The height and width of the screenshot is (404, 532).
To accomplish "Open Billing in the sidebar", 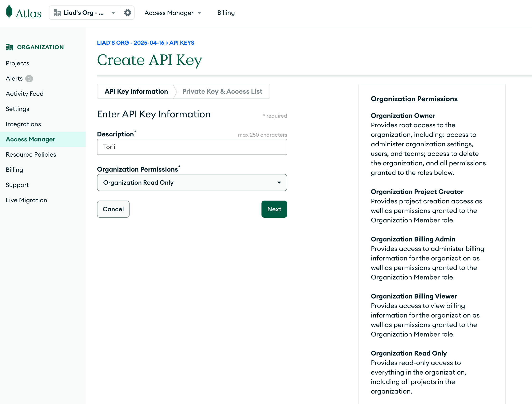I will pyautogui.click(x=15, y=170).
